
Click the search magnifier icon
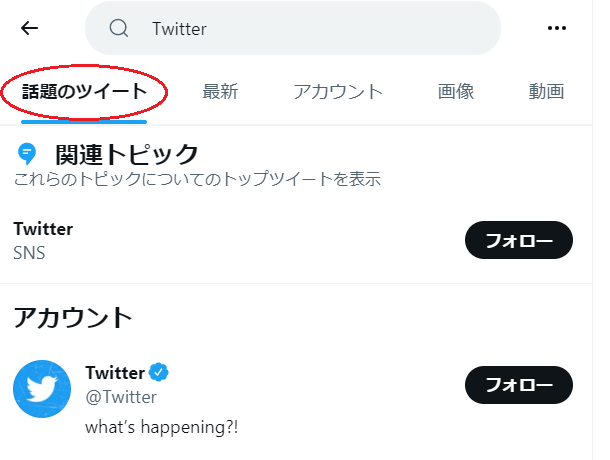tap(119, 28)
